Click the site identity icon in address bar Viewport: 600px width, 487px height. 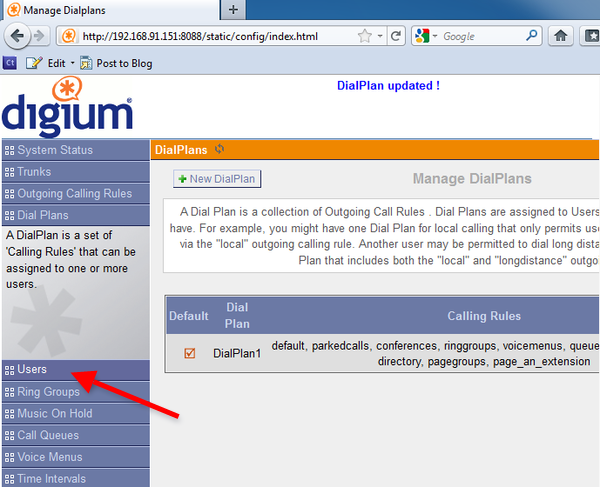[x=69, y=36]
